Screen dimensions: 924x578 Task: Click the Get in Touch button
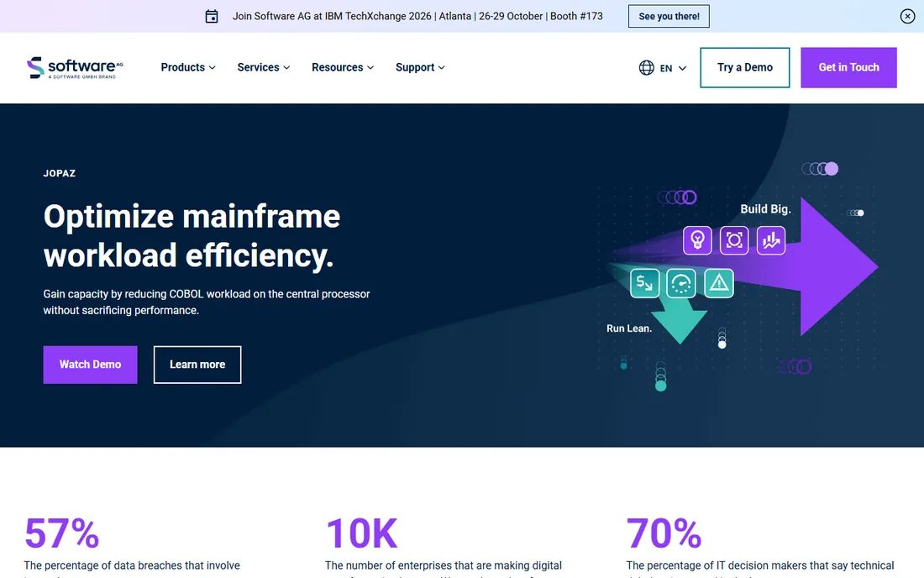848,68
